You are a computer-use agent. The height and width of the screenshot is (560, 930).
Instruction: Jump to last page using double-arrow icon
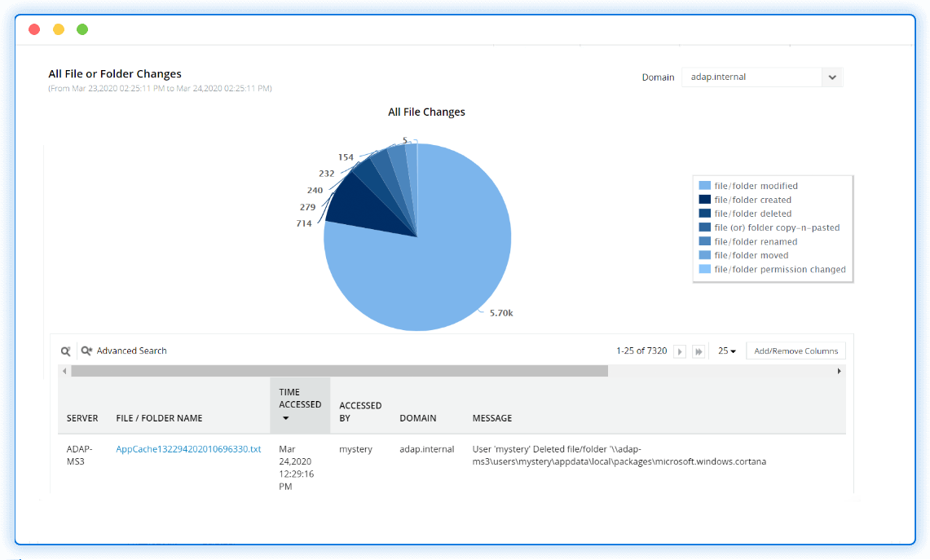699,351
